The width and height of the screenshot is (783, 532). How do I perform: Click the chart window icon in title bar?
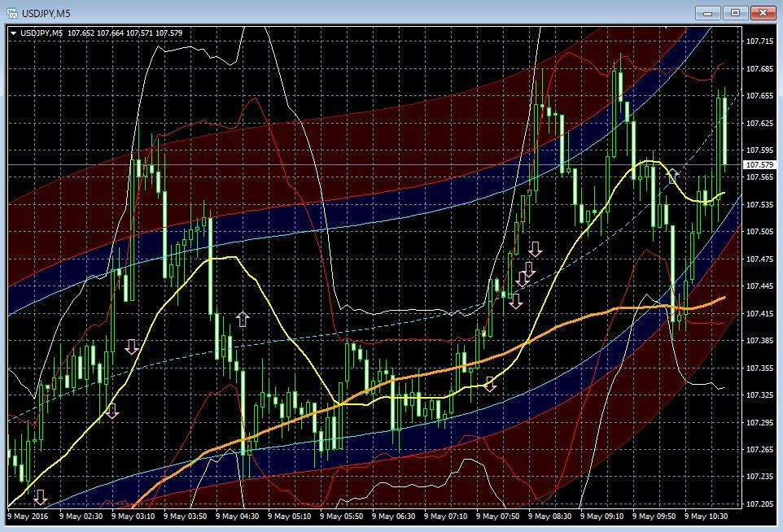[x=12, y=13]
